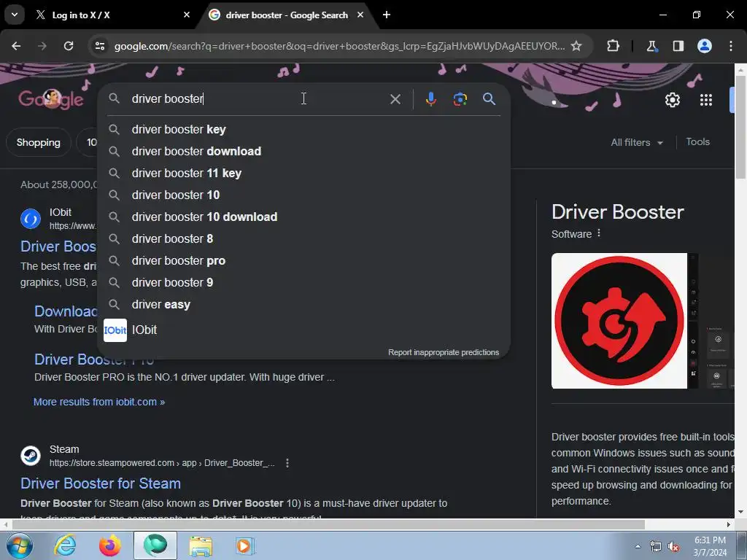
Task: Open Driver Booster for Steam result
Action: [101, 483]
